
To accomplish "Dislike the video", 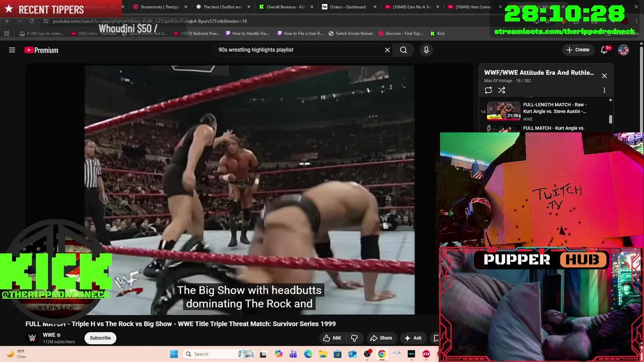I will 354,338.
